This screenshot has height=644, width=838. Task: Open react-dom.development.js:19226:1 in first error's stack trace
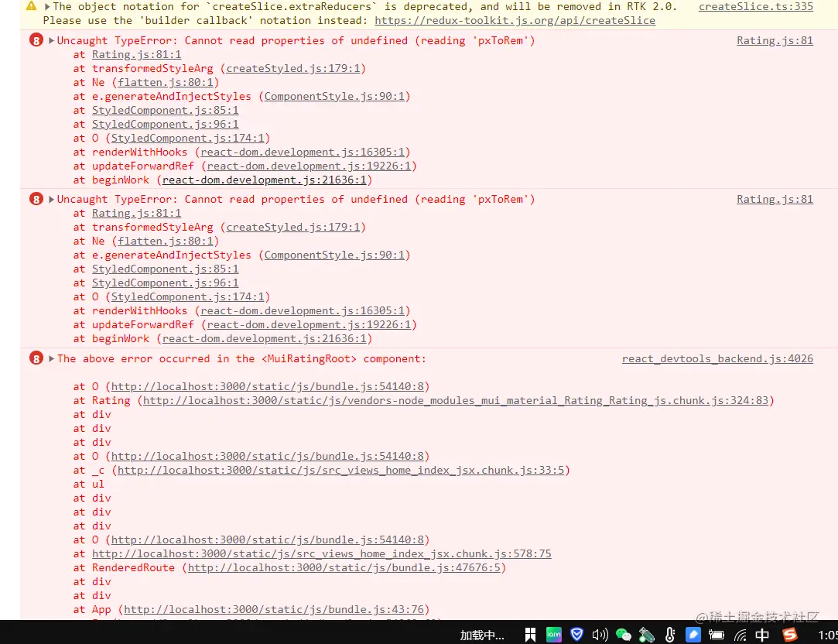click(309, 166)
